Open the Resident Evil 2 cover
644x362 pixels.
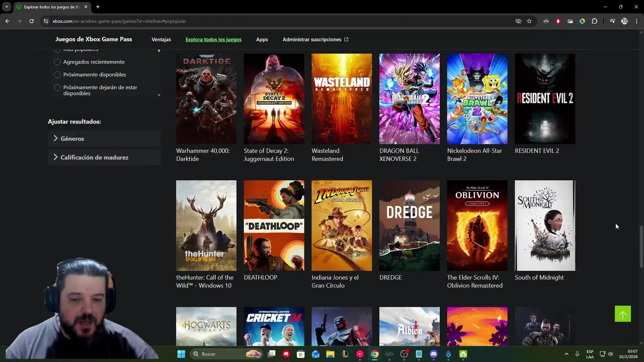coord(545,99)
